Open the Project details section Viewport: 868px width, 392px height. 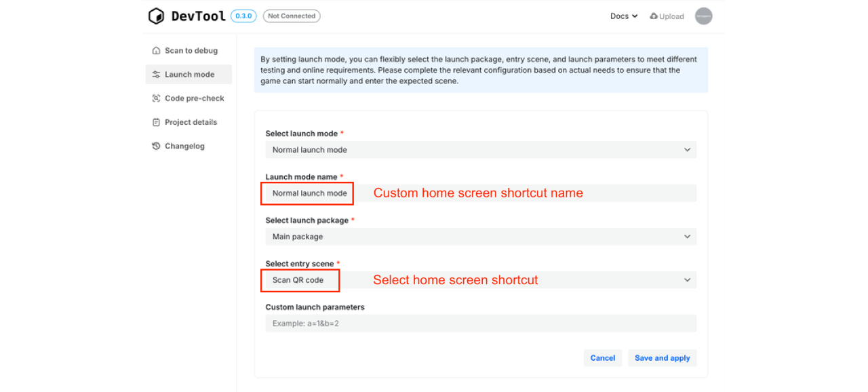pos(191,122)
